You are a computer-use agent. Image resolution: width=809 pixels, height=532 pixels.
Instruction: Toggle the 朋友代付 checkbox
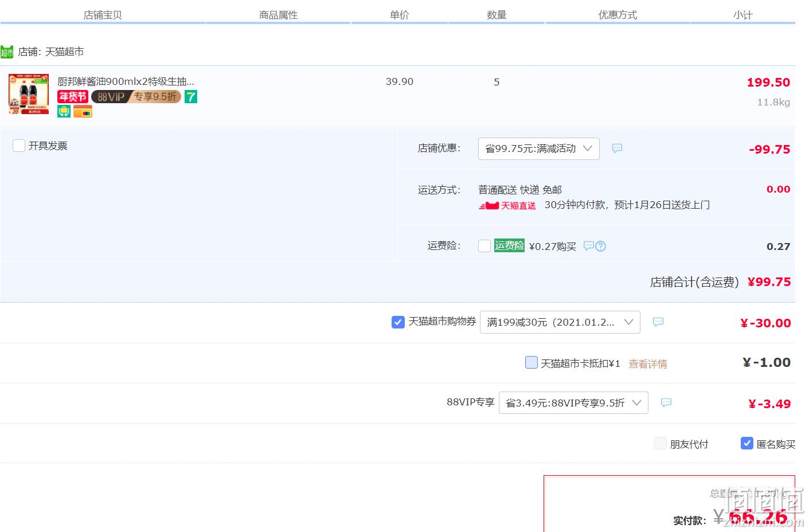tap(661, 443)
